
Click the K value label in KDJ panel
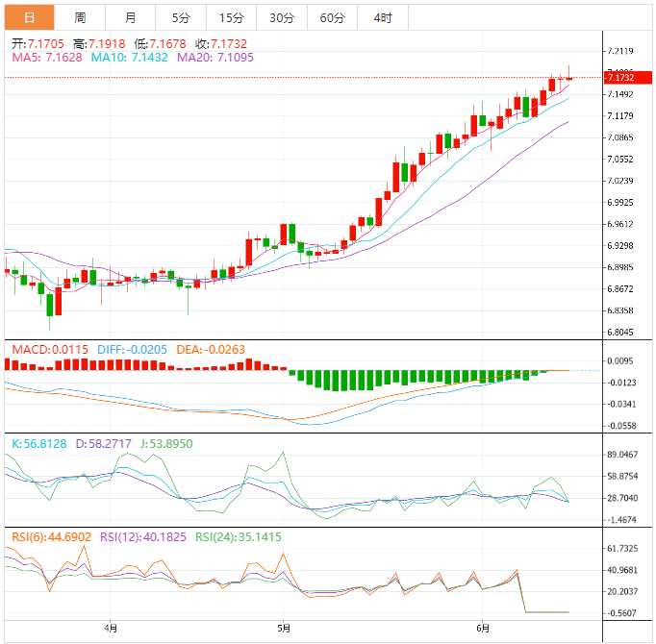[x=40, y=444]
